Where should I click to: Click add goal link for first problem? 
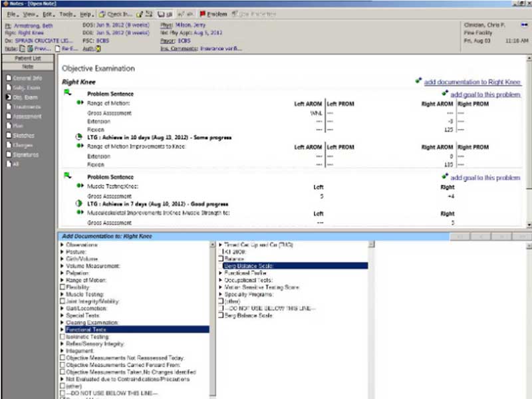point(485,94)
